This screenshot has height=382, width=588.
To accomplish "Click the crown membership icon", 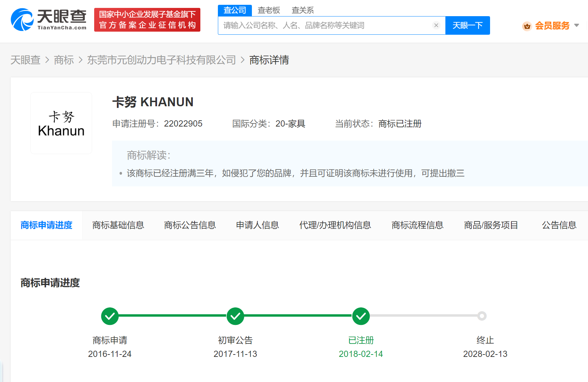I will tap(527, 26).
